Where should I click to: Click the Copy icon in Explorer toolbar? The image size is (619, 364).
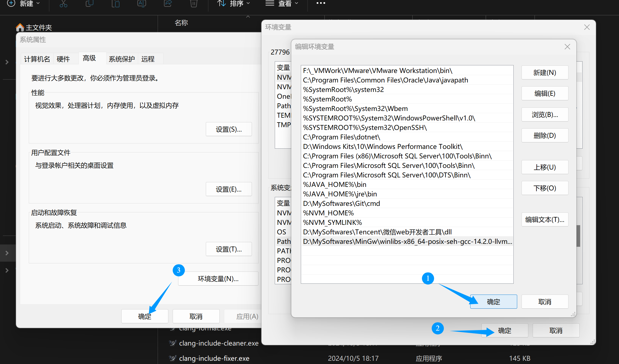[x=89, y=4]
